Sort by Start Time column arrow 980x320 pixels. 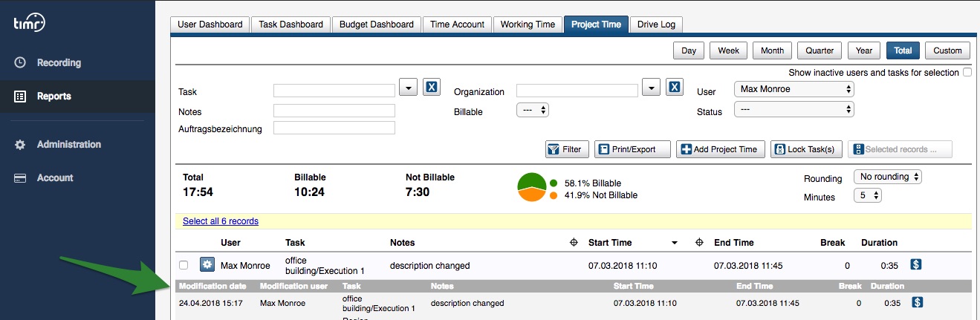675,243
